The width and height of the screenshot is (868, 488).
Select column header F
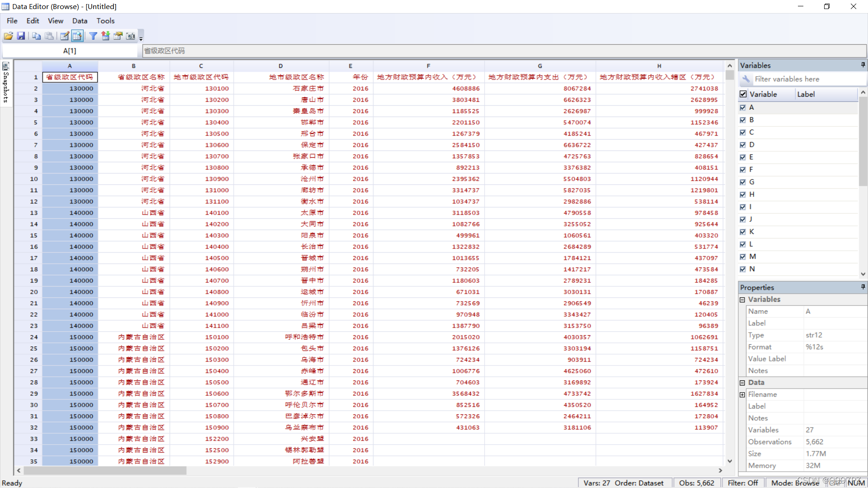pos(429,66)
